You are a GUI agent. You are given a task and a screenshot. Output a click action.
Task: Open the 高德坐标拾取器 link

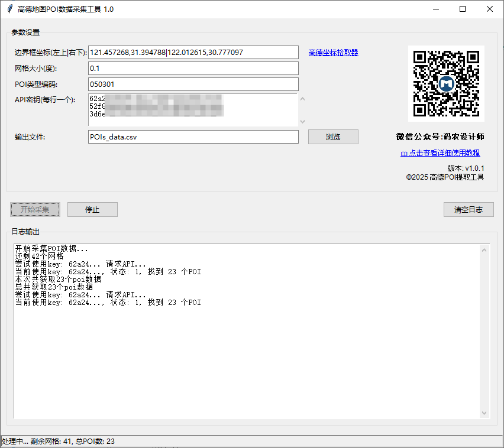(333, 53)
